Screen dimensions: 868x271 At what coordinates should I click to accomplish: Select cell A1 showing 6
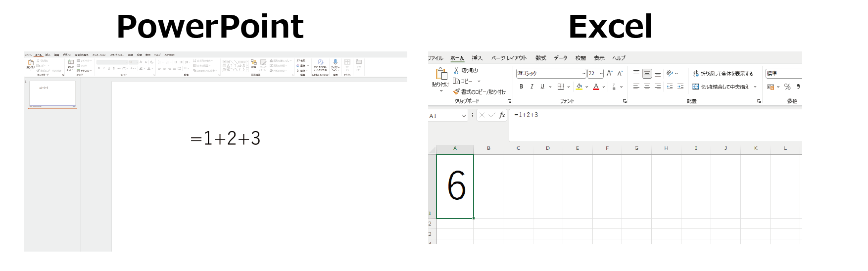[455, 186]
